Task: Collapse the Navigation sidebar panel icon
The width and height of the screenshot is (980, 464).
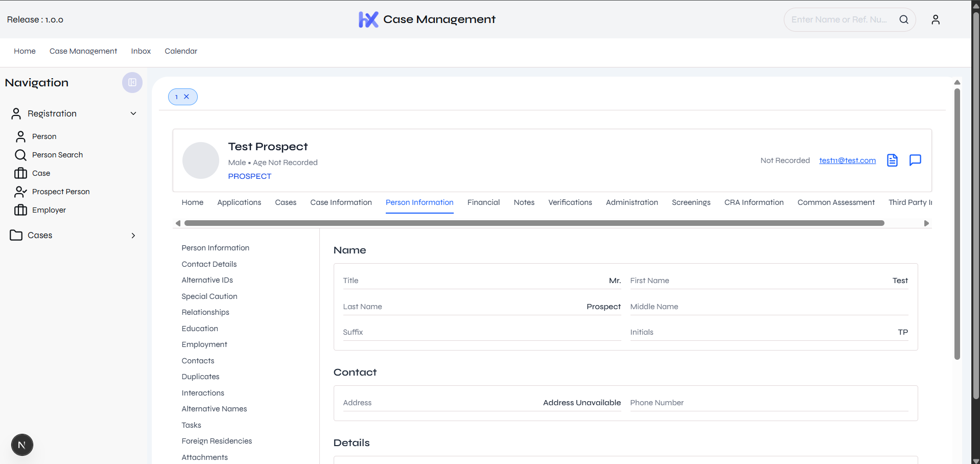Action: pos(132,83)
